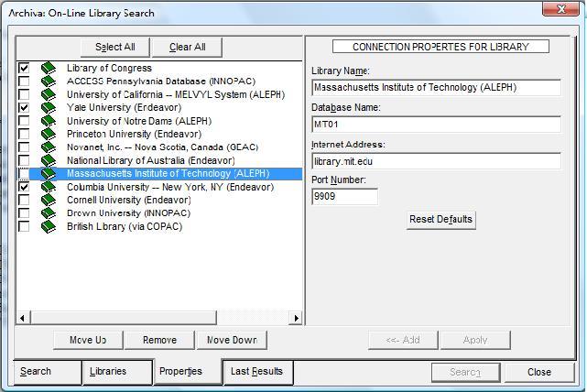The height and width of the screenshot is (392, 587).
Task: Open the Last Results tab
Action: 256,372
